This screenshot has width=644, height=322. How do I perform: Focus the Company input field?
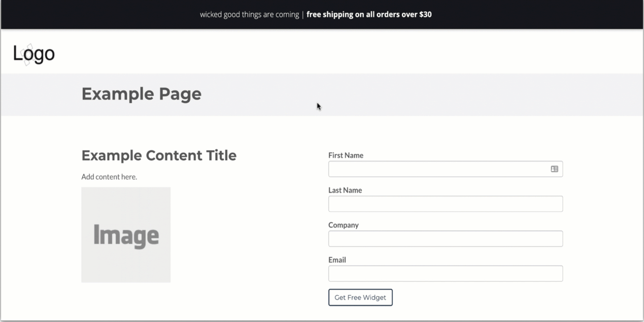point(445,239)
